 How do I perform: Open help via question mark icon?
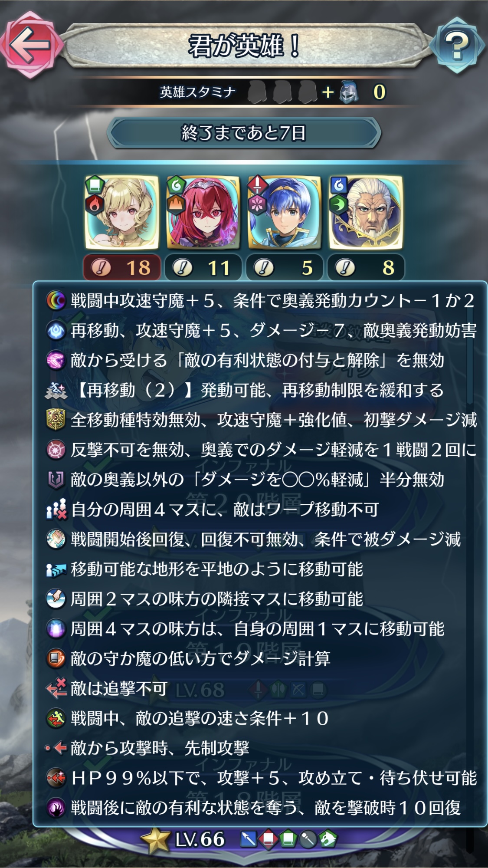(457, 45)
